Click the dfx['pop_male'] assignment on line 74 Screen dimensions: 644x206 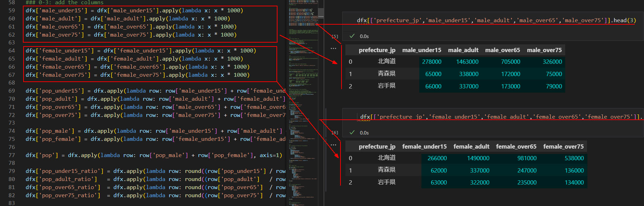click(154, 131)
